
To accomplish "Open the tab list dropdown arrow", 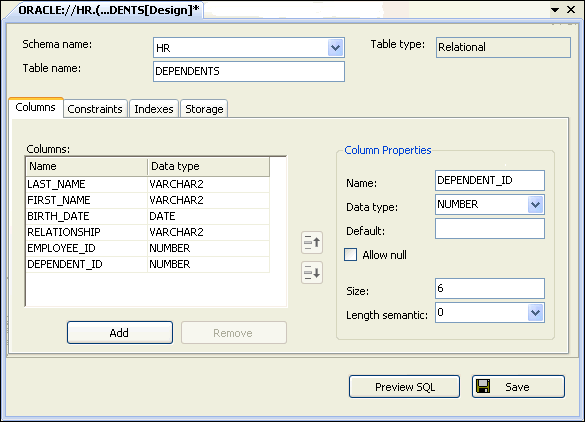I will point(555,10).
